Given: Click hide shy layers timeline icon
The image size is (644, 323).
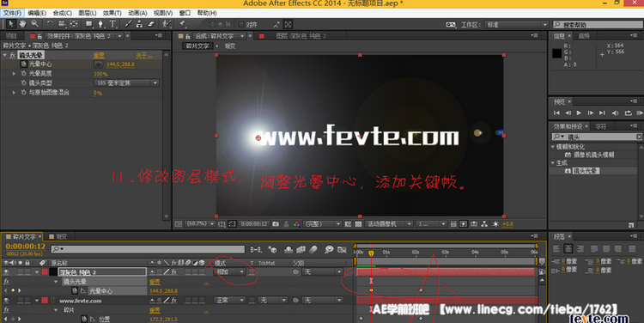Looking at the screenshot, I should (289, 249).
